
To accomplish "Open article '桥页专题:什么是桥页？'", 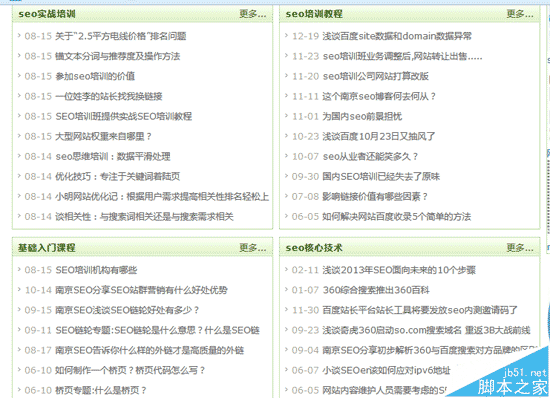I will point(101,390).
